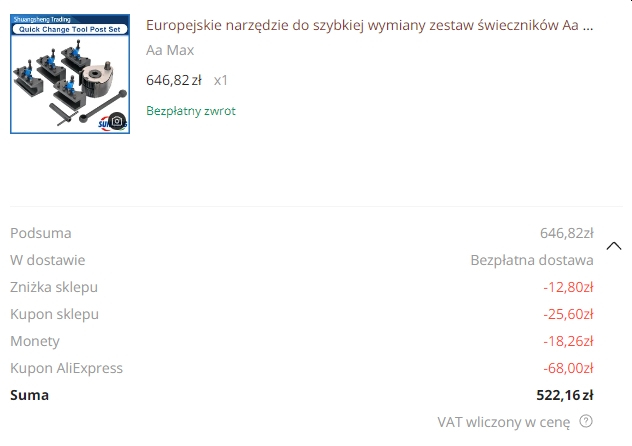Viewport: 632px width, 446px height.
Task: Click the VAT wliczony w cenę text
Action: point(503,422)
